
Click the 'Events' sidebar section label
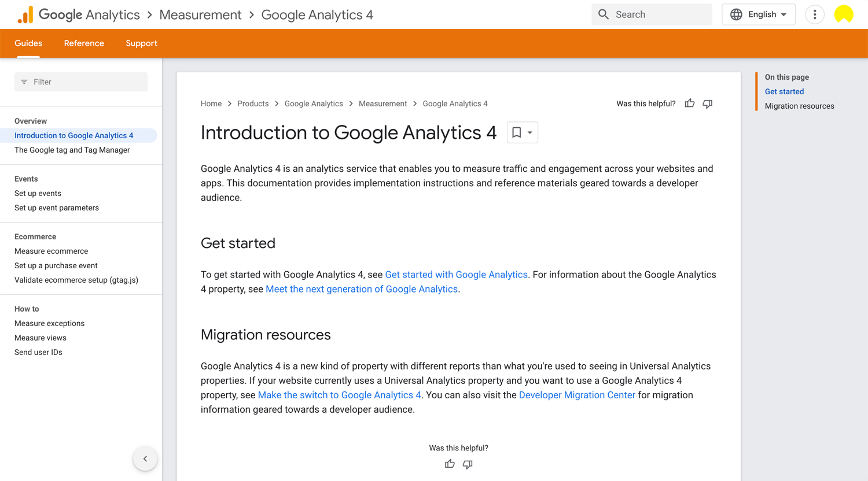click(26, 179)
